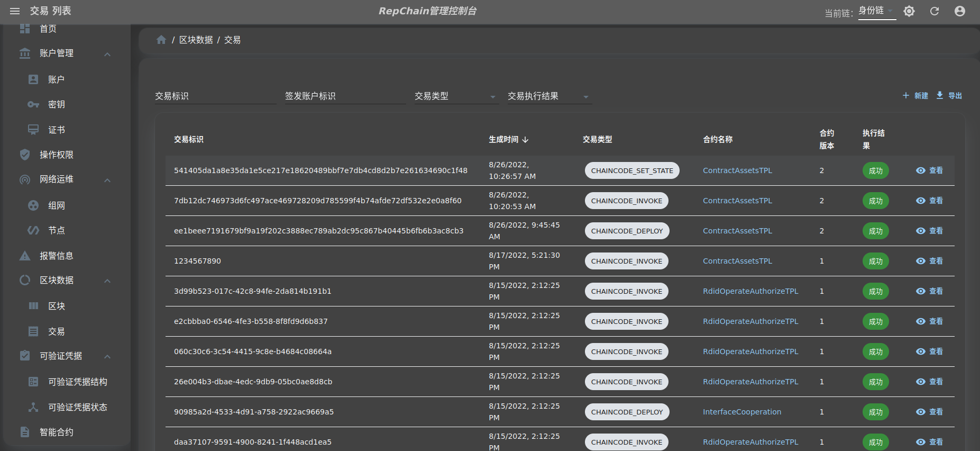Screen dimensions: 980x451
Task: Go home via the breadcrumb house icon
Action: 161,40
